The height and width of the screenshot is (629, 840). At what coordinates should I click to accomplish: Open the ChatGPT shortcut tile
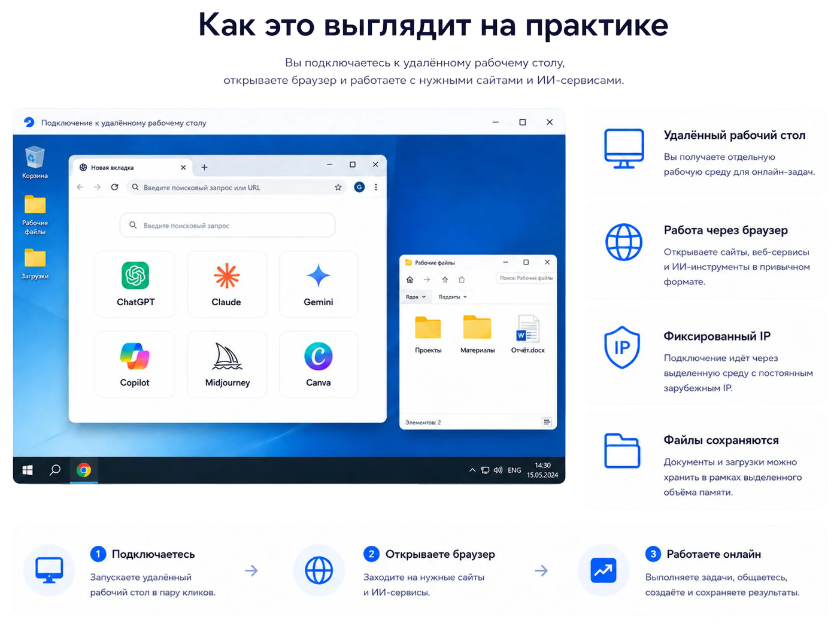pyautogui.click(x=135, y=284)
